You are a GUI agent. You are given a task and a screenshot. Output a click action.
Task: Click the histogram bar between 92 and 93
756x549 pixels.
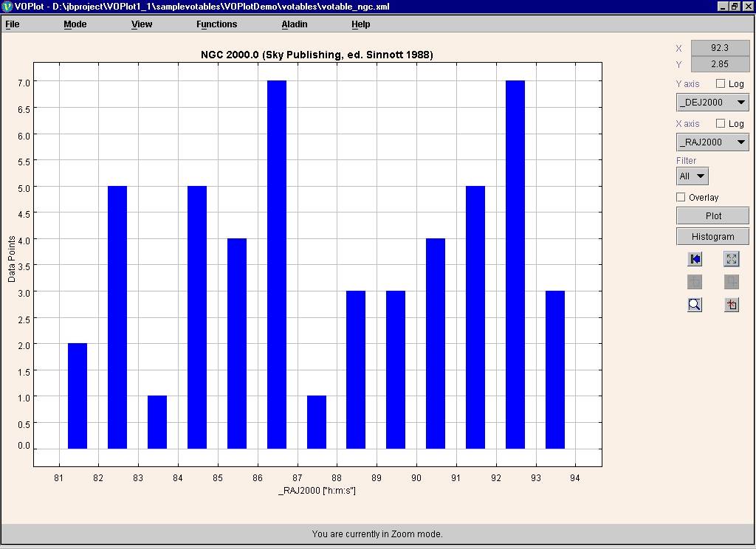pos(515,265)
